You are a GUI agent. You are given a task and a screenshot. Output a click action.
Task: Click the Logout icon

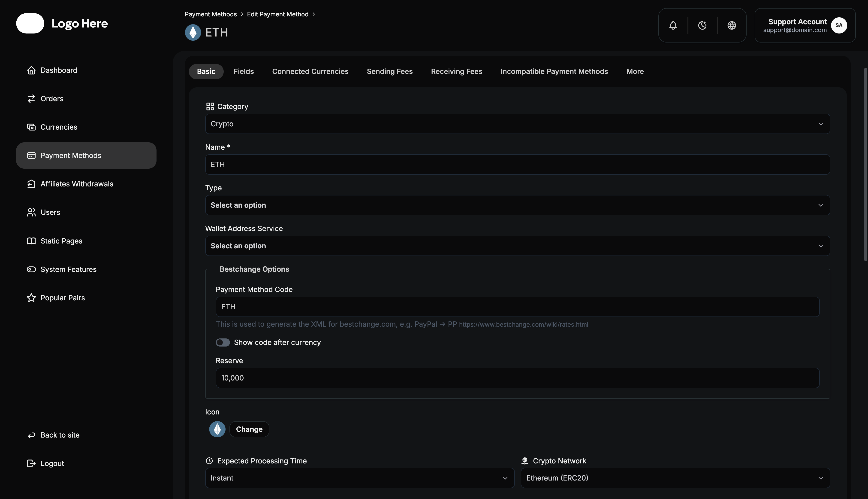[31, 463]
